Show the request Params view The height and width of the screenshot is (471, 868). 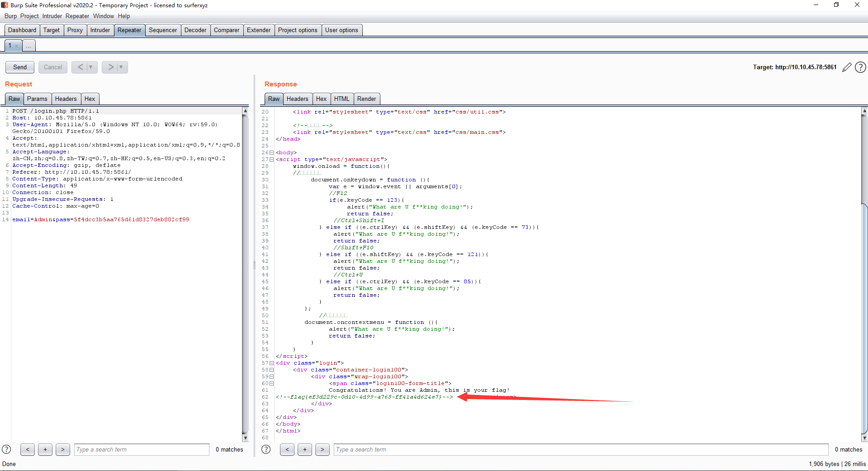pos(37,99)
